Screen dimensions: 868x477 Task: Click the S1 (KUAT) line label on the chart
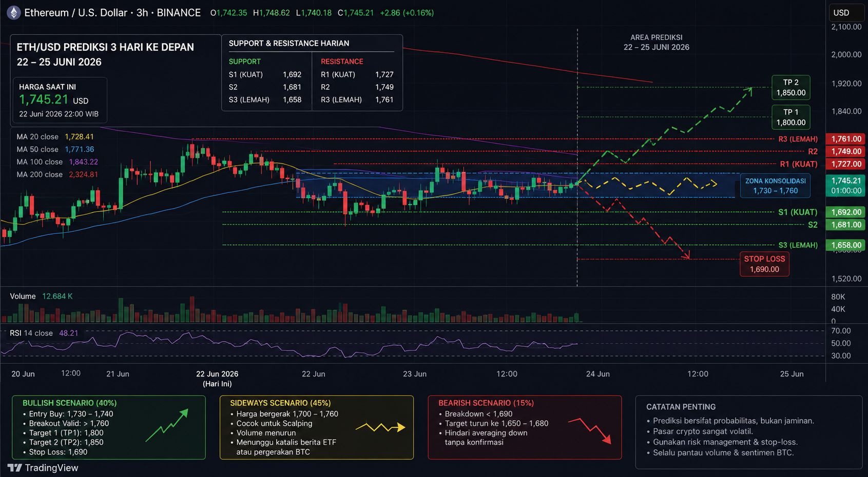[798, 212]
